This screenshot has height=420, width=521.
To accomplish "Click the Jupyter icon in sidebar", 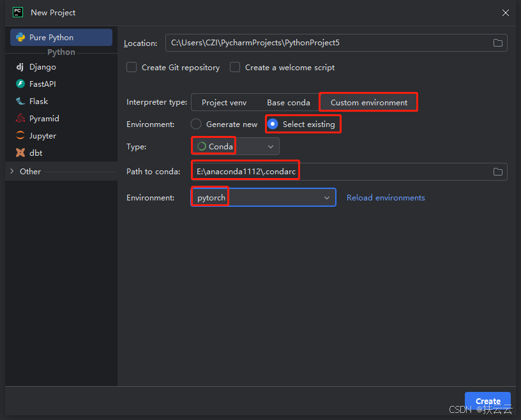I will pyautogui.click(x=20, y=135).
